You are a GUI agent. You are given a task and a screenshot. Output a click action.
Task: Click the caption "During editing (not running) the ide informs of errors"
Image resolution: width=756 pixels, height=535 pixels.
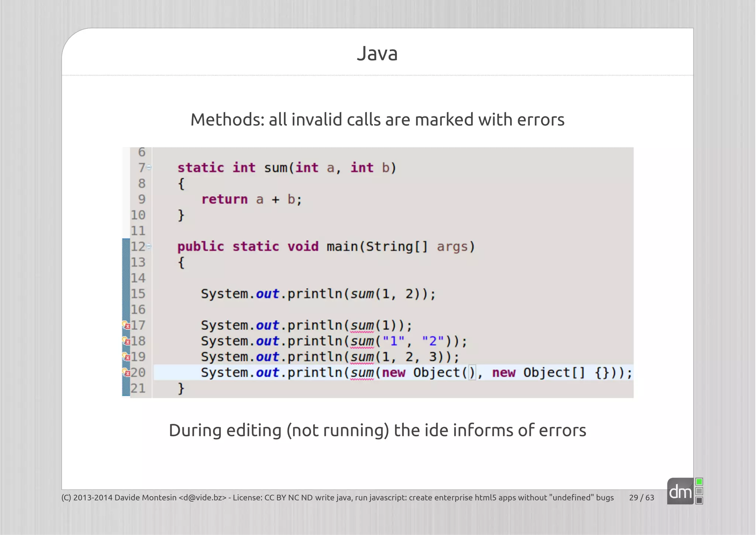(x=377, y=430)
